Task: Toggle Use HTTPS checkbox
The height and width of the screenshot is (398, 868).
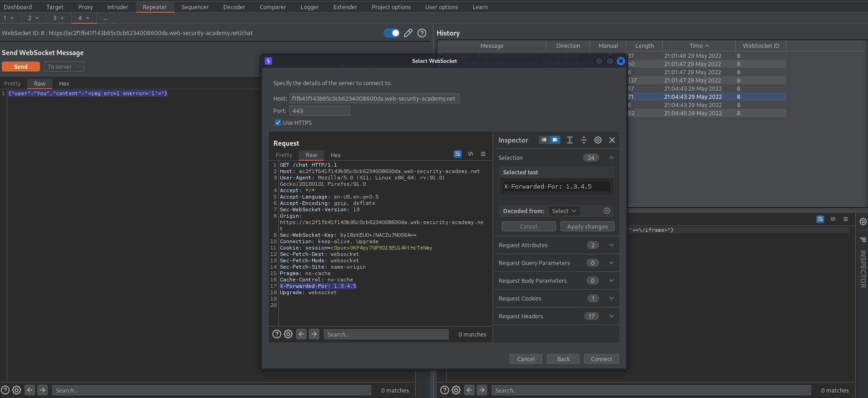Action: (278, 122)
